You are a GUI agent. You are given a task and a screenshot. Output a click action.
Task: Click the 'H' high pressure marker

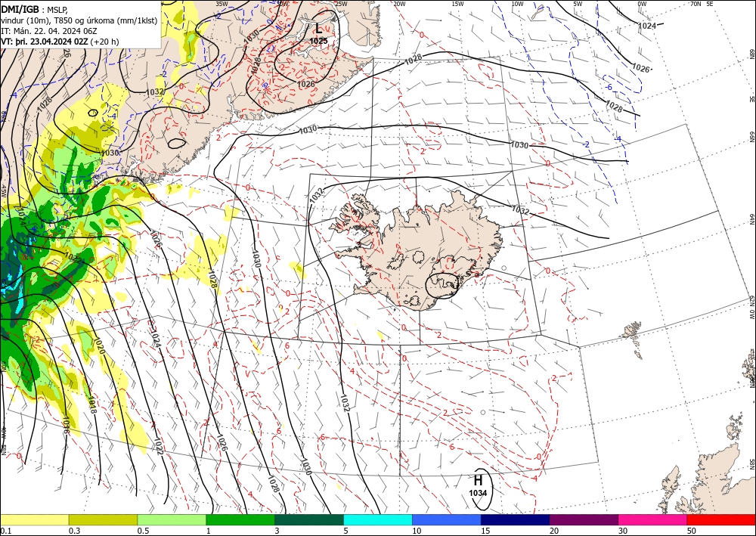point(478,481)
